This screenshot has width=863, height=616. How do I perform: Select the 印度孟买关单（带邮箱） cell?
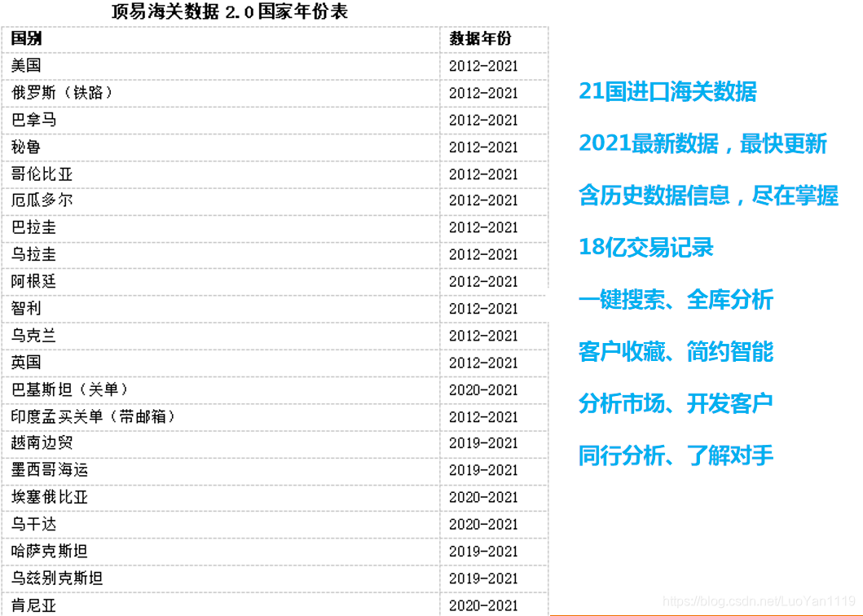click(x=95, y=416)
